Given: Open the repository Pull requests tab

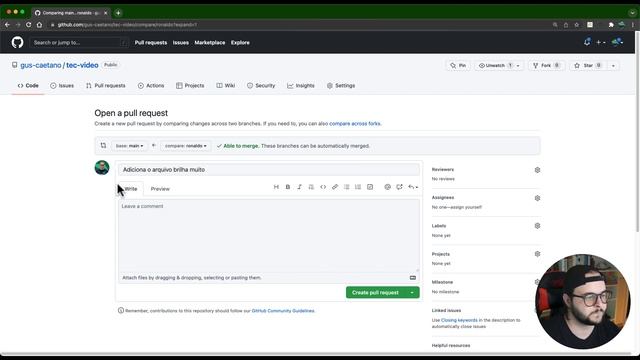Looking at the screenshot, I should click(x=106, y=86).
